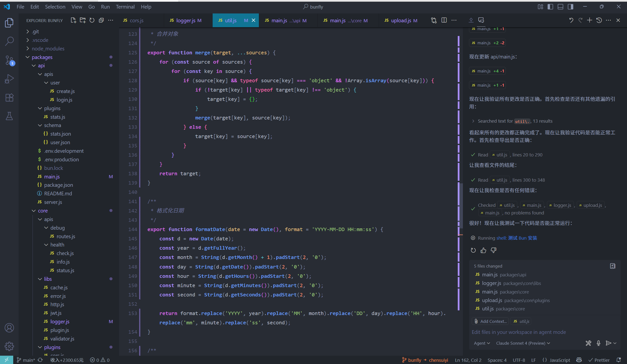The image size is (627, 364).
Task: Toggle the primary side bar visibility
Action: 550,7
